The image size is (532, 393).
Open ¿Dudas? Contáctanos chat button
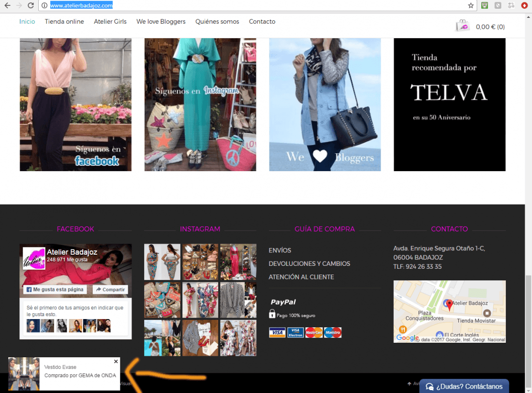click(464, 386)
